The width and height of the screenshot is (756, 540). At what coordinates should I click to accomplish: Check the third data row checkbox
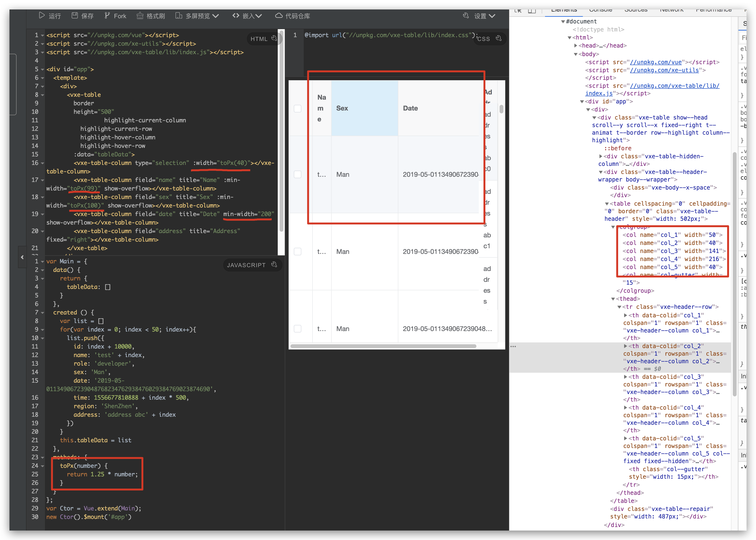click(297, 328)
